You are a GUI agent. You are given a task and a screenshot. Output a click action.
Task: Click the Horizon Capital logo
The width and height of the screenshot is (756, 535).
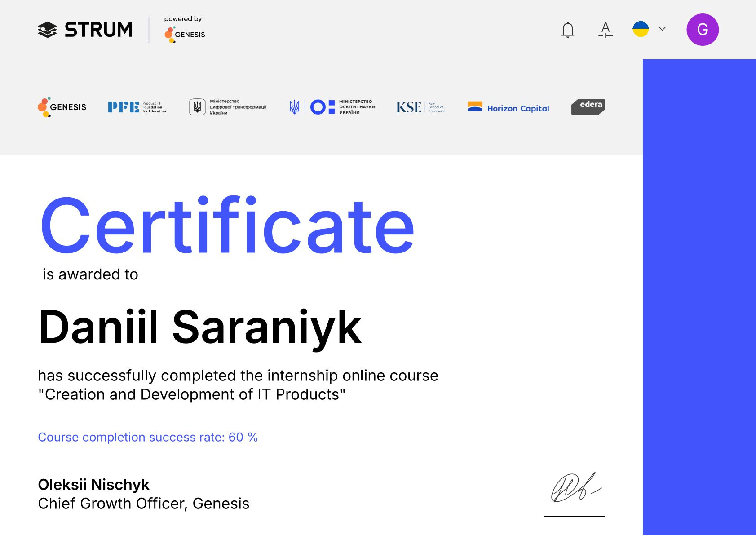pos(508,108)
